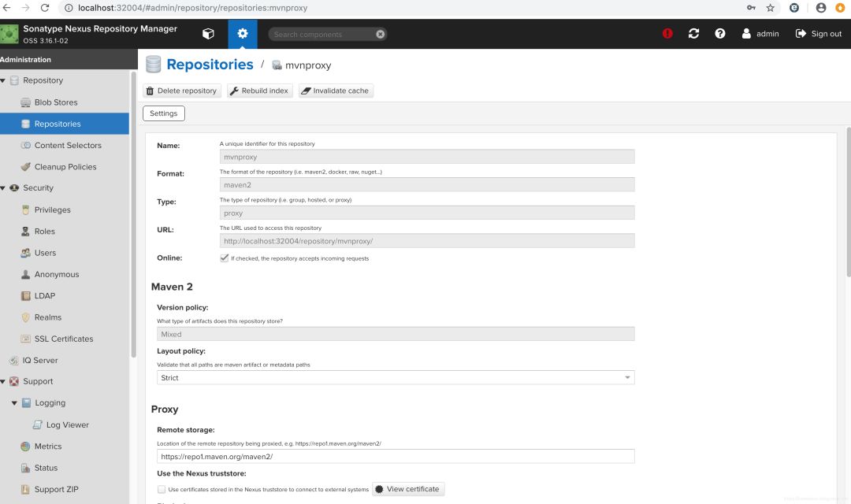Click the Realms shield icon in sidebar
851x504 pixels.
tap(25, 317)
